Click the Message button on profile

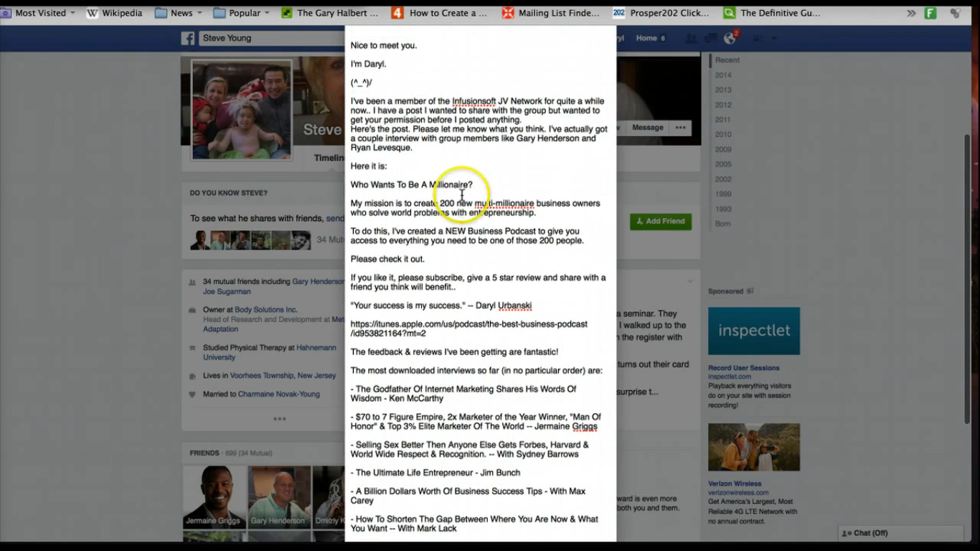tap(648, 128)
